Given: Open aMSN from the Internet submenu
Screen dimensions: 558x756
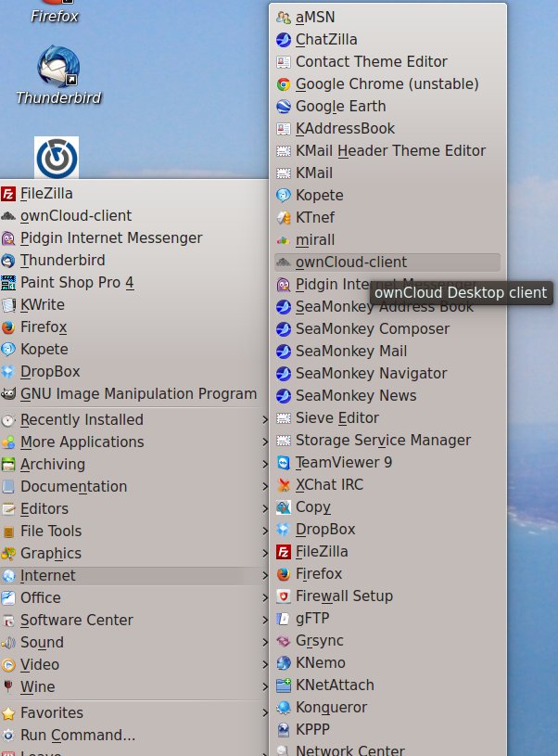Looking at the screenshot, I should [x=387, y=18].
